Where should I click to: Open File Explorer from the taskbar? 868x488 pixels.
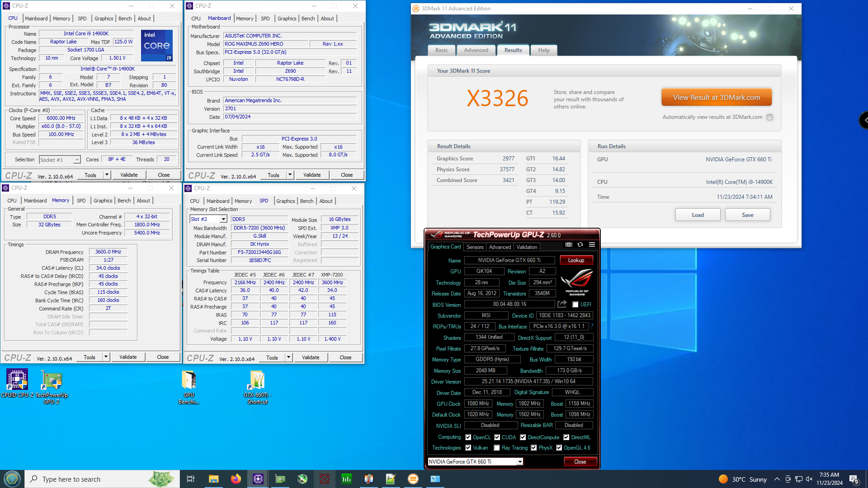click(213, 479)
